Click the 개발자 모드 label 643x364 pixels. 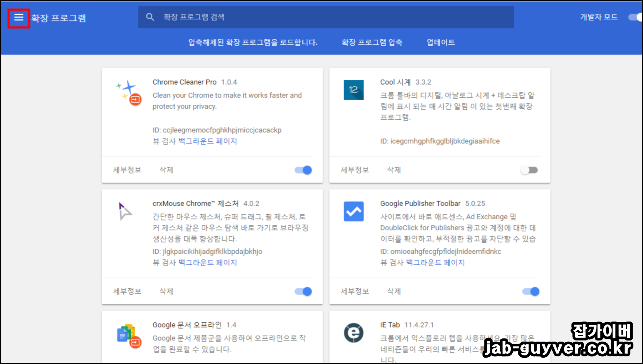pyautogui.click(x=599, y=17)
